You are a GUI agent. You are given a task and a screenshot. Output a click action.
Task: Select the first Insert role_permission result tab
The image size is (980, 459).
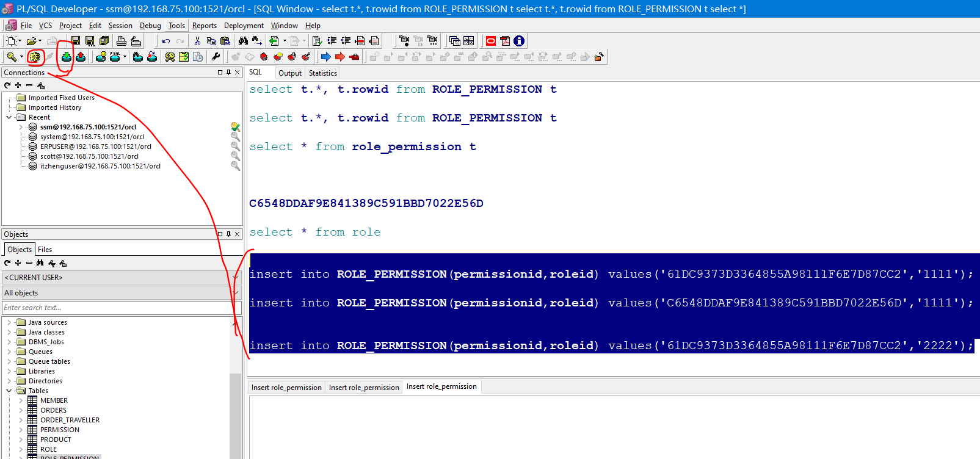tap(286, 388)
